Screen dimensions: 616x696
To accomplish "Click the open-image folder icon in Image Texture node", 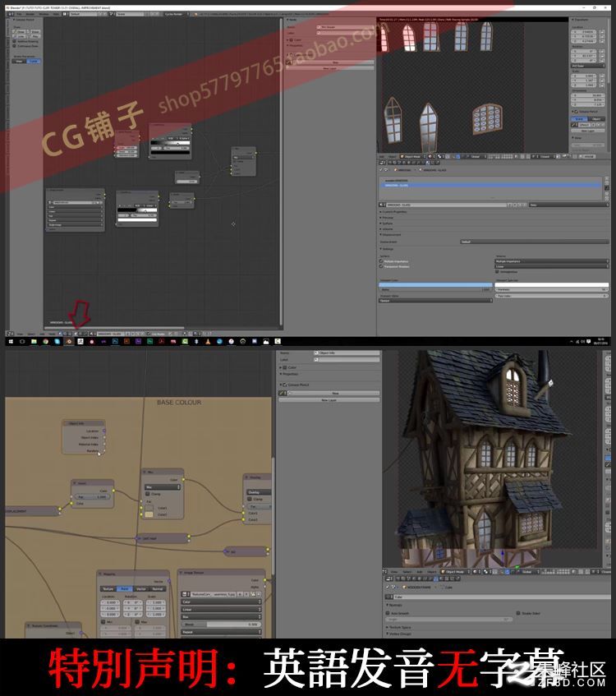I will pyautogui.click(x=252, y=594).
